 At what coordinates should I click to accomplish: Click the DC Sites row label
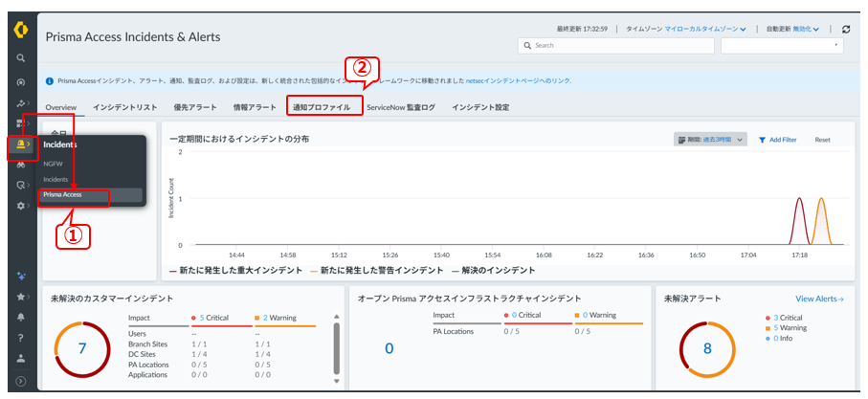pyautogui.click(x=142, y=354)
